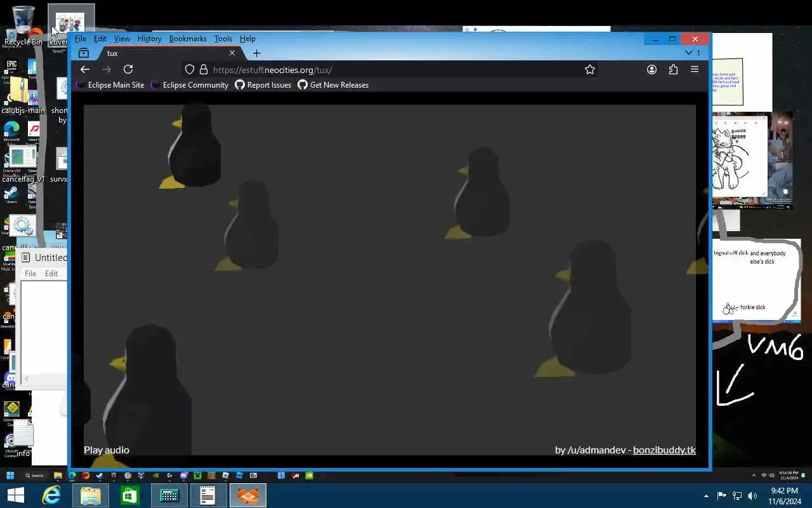Switch to the fox browser taskbar icon
The height and width of the screenshot is (508, 812).
[247, 495]
